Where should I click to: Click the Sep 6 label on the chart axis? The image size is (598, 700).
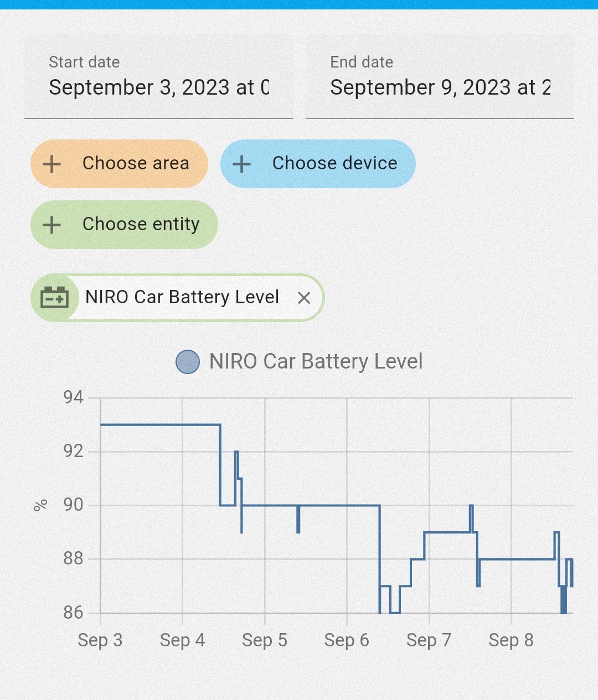pyautogui.click(x=347, y=640)
